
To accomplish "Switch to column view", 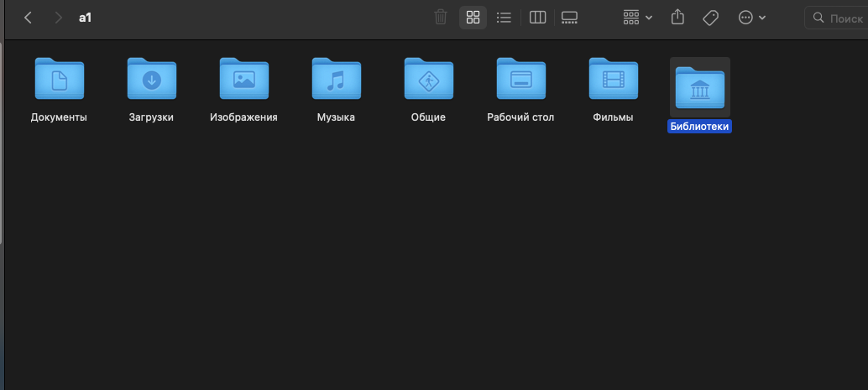I will (x=537, y=18).
